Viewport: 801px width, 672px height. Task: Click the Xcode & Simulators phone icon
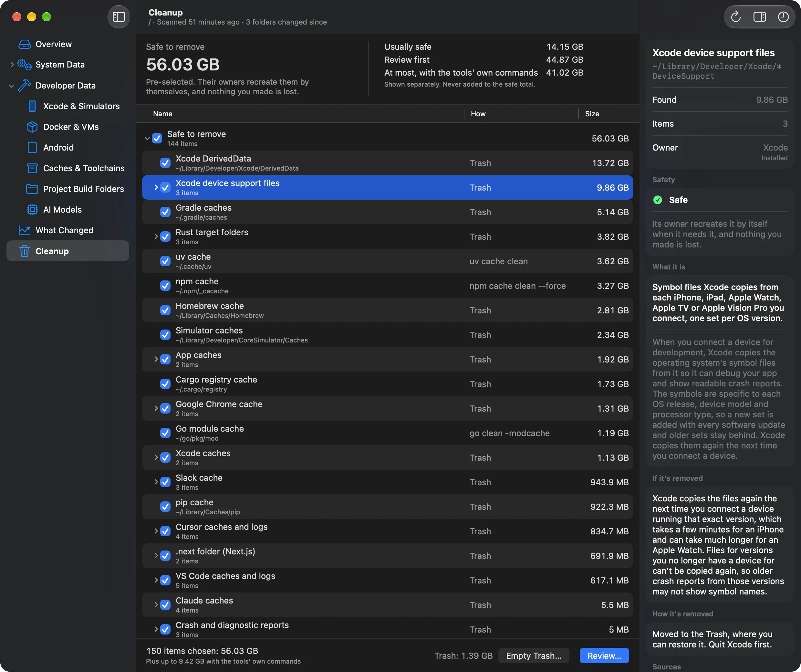32,106
